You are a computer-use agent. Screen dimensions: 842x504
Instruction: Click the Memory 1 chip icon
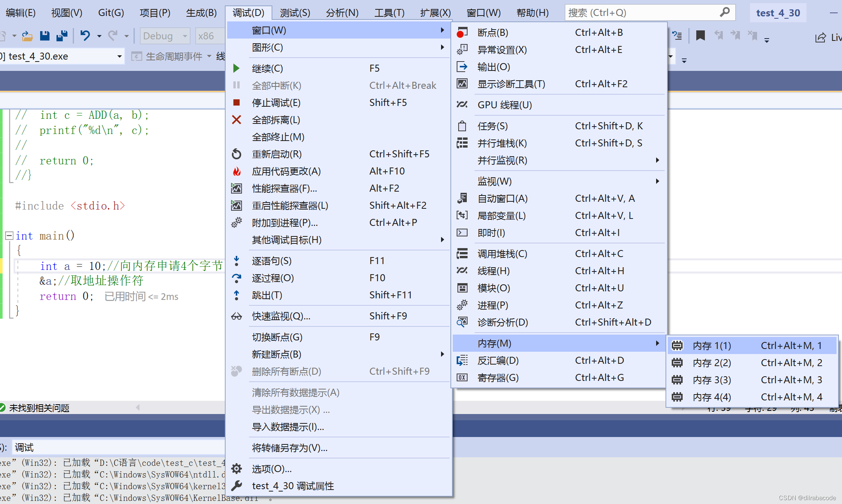click(x=677, y=346)
